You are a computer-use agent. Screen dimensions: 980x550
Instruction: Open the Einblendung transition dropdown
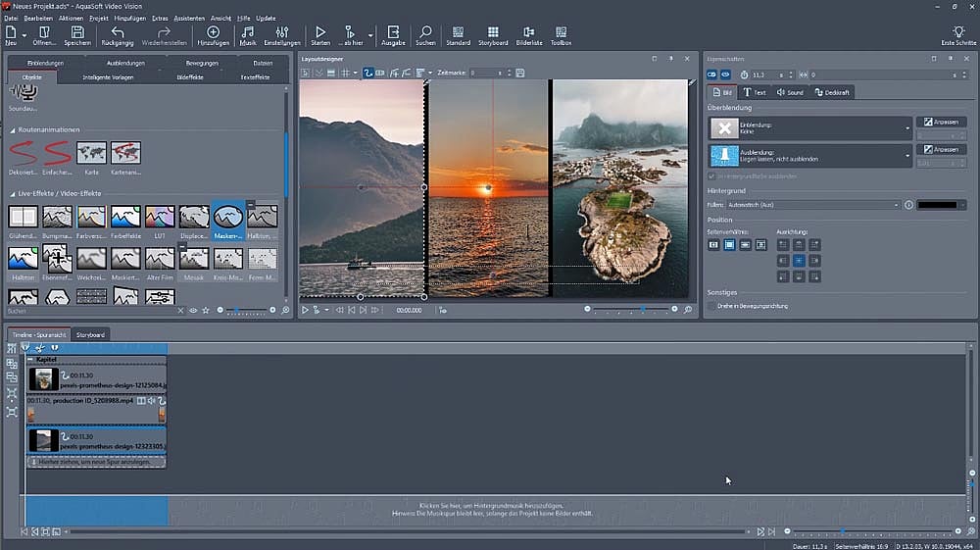coord(907,128)
